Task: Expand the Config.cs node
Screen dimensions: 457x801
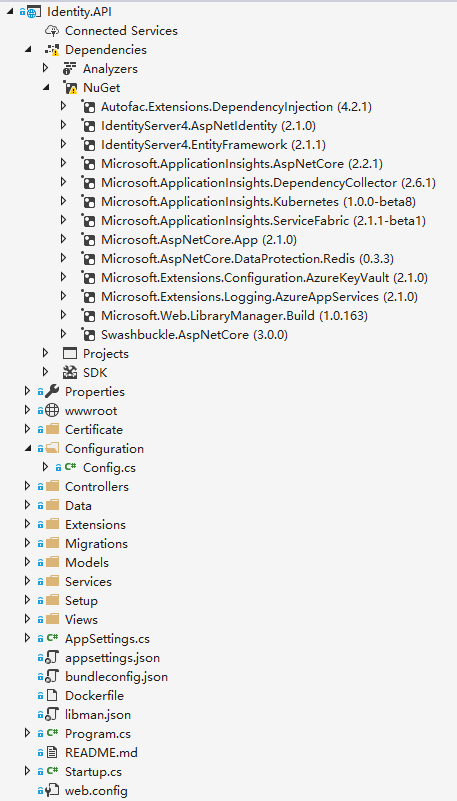Action: click(x=45, y=467)
